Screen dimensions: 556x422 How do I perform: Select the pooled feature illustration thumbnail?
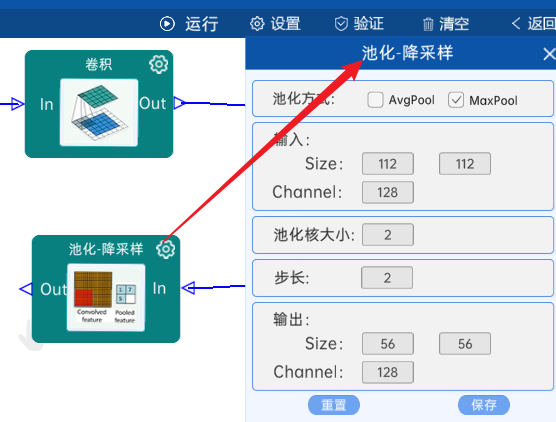106,297
